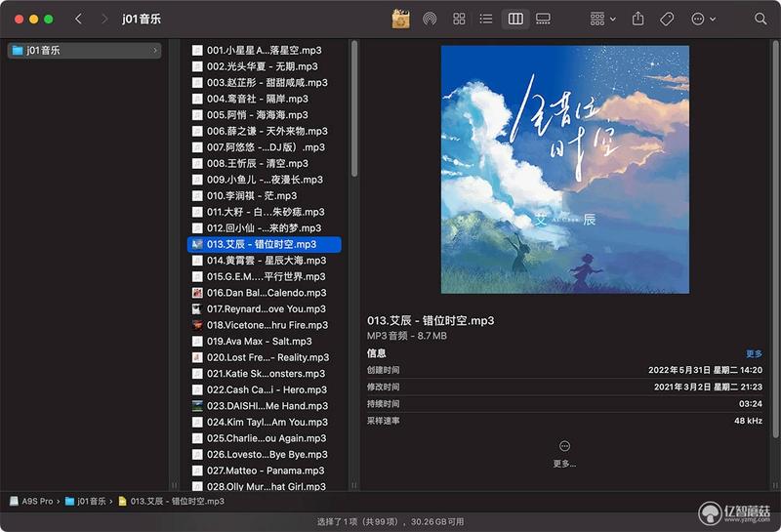
Task: Select 009.小鱼儿 夜漫长.mp3
Action: [x=264, y=180]
